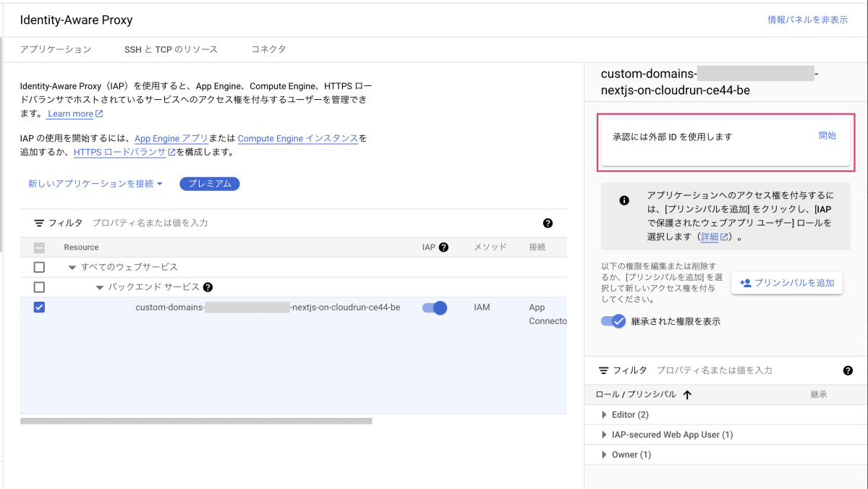Click 開始 for external ID authorization
Screen dimensions: 868x489
click(x=827, y=135)
